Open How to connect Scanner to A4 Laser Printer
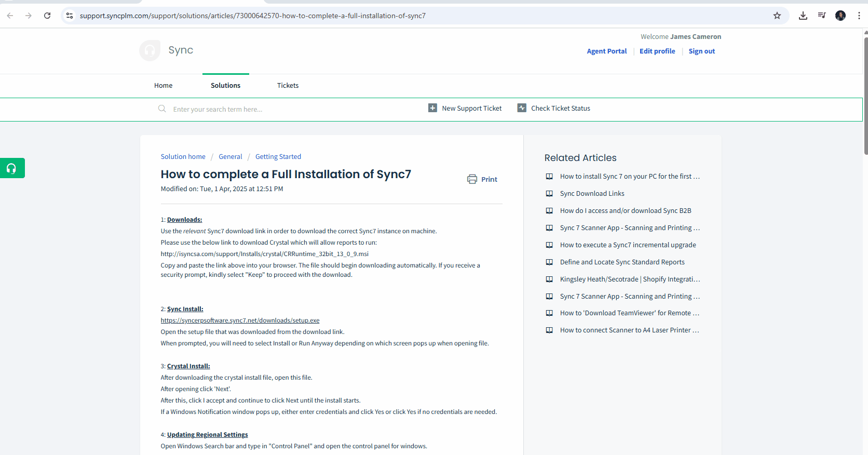This screenshot has width=868, height=455. click(x=630, y=330)
